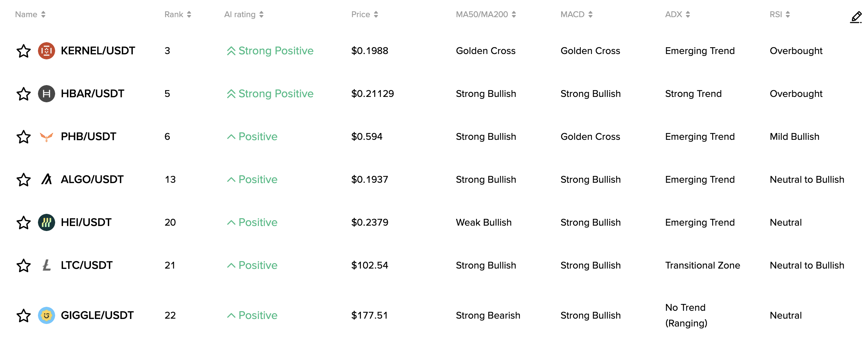Sort the table by Rank
The image size is (868, 339).
click(178, 14)
